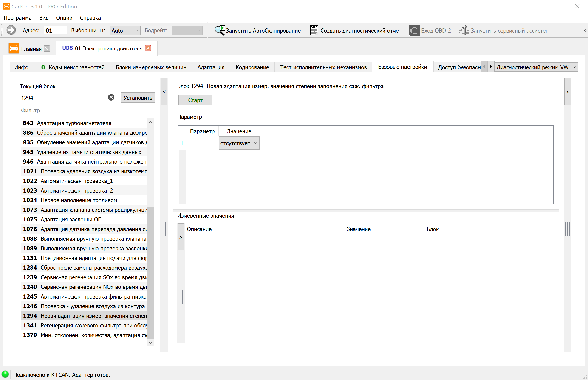588x380 pixels.
Task: Click the diagnostic report icon
Action: tap(314, 30)
